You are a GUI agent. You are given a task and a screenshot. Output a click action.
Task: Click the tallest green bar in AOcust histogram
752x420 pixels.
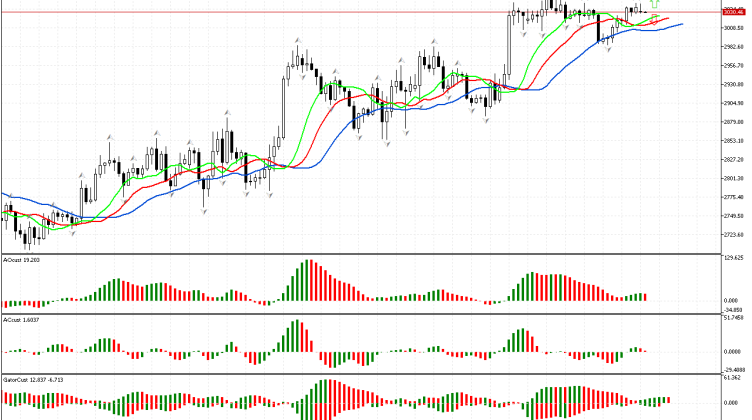(307, 281)
